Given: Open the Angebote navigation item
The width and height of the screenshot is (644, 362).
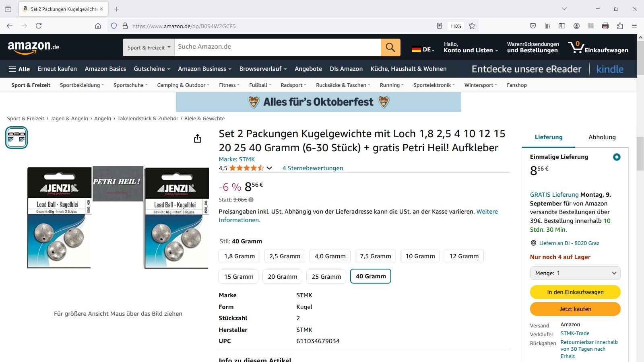Looking at the screenshot, I should pyautogui.click(x=308, y=69).
